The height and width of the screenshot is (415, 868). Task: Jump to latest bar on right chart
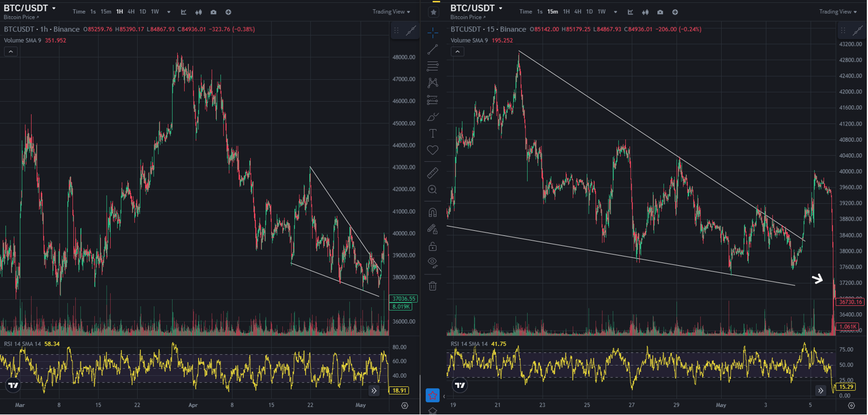pos(821,390)
